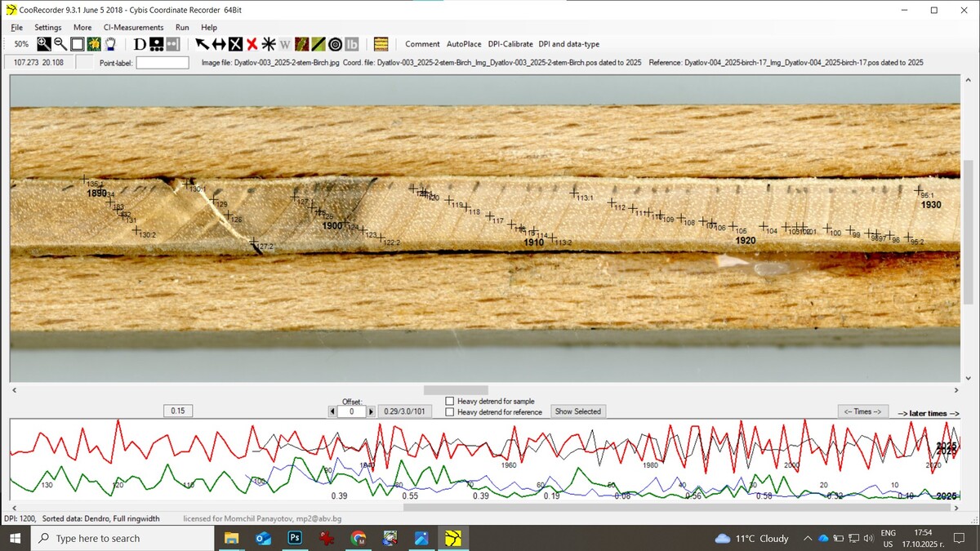
Task: Click the large D toolbar icon
Action: [140, 44]
